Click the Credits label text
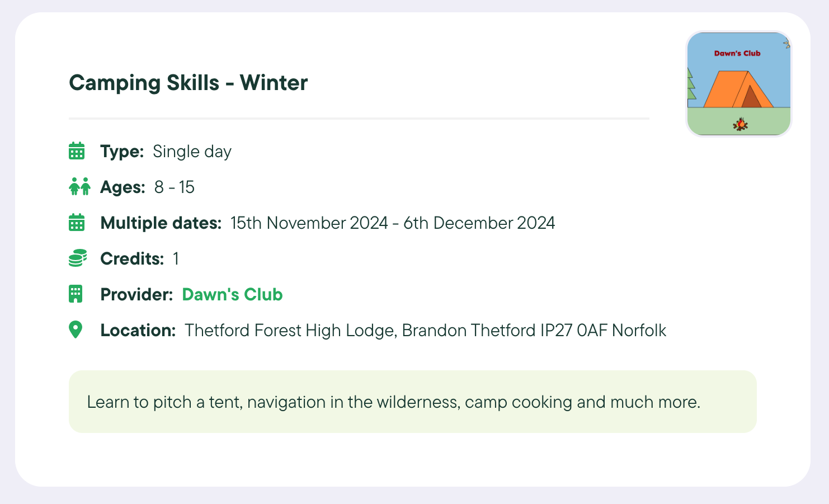The width and height of the screenshot is (829, 504). click(x=132, y=259)
